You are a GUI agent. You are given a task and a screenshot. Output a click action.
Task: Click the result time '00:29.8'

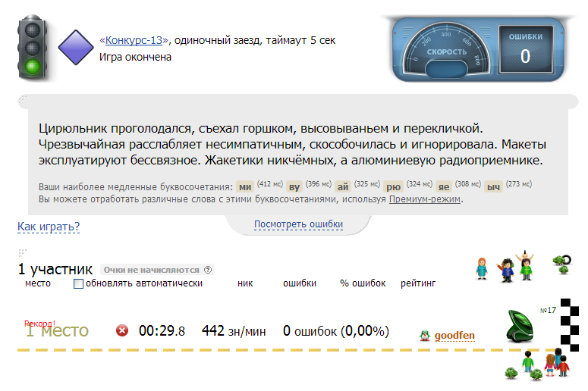pos(162,331)
